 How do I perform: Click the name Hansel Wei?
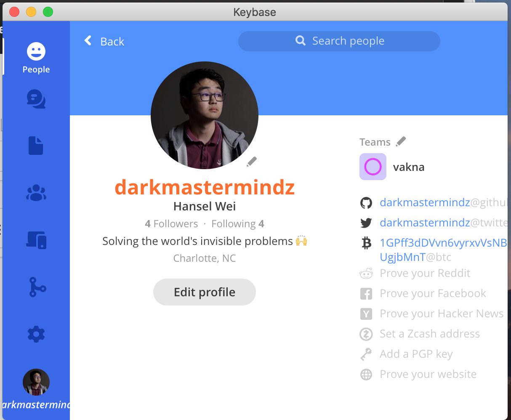point(205,206)
